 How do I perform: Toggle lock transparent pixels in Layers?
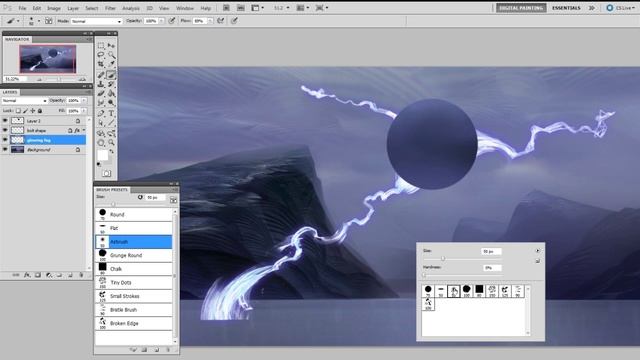tap(18, 111)
